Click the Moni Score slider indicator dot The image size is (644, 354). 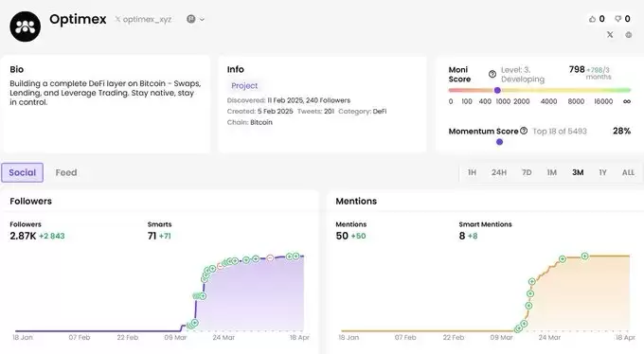pos(497,90)
